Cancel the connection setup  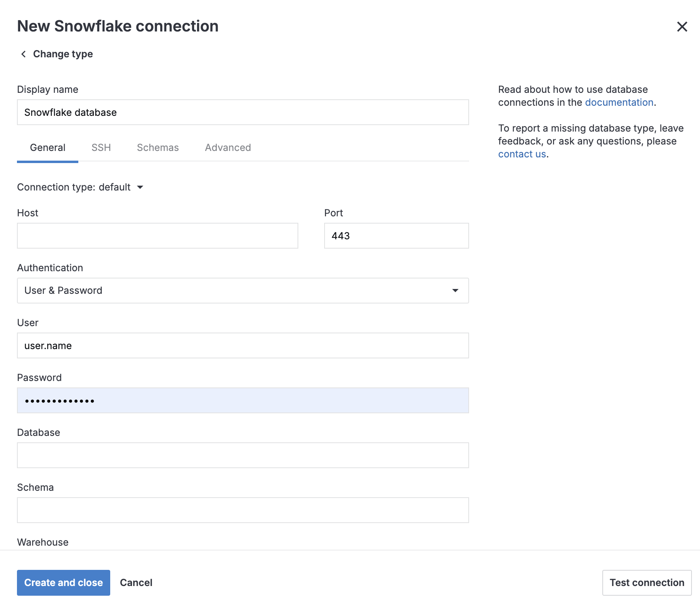click(x=136, y=582)
